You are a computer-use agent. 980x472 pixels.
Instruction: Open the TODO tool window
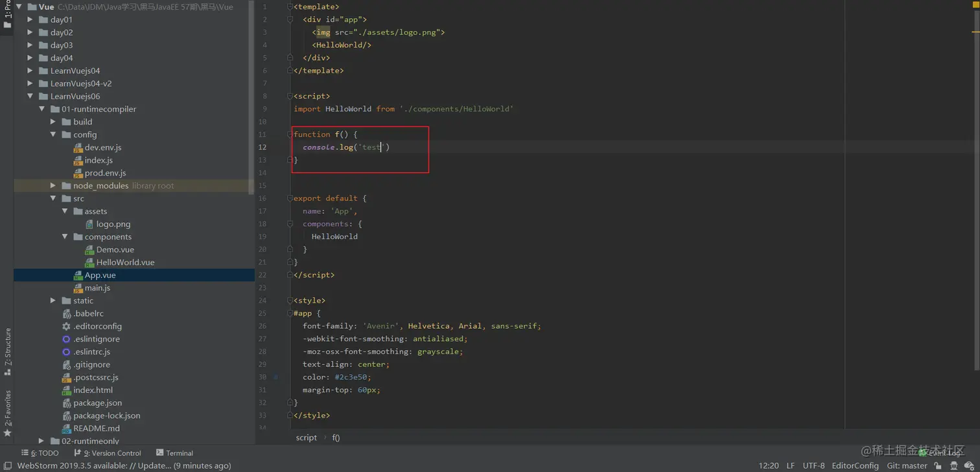tap(40, 453)
